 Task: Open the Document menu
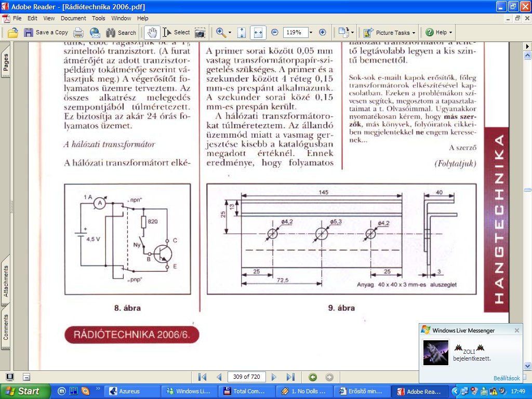coord(73,18)
